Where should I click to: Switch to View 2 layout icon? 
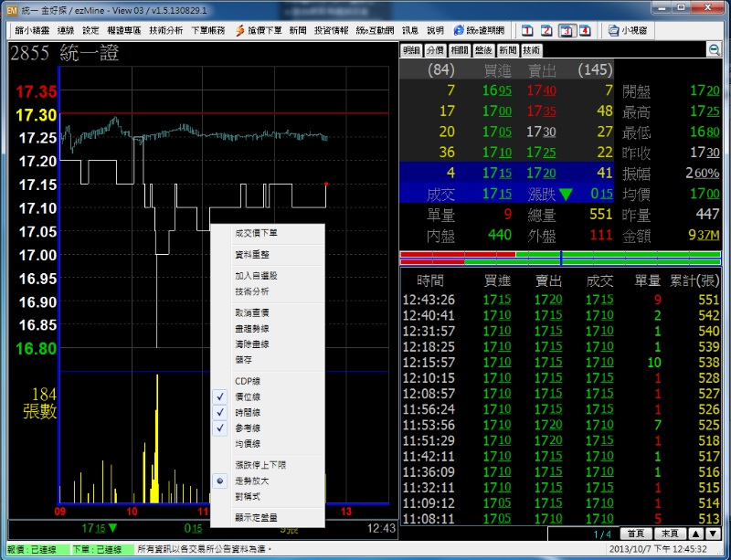pos(547,30)
